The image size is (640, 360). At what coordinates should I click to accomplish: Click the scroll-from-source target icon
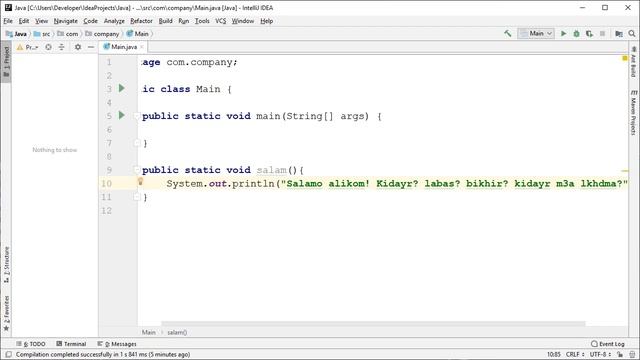[x=48, y=47]
